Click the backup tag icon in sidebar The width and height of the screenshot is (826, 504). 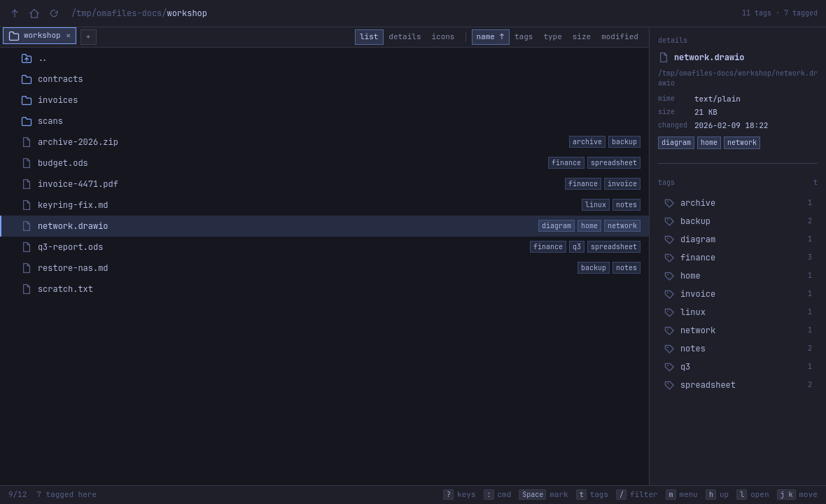669,221
